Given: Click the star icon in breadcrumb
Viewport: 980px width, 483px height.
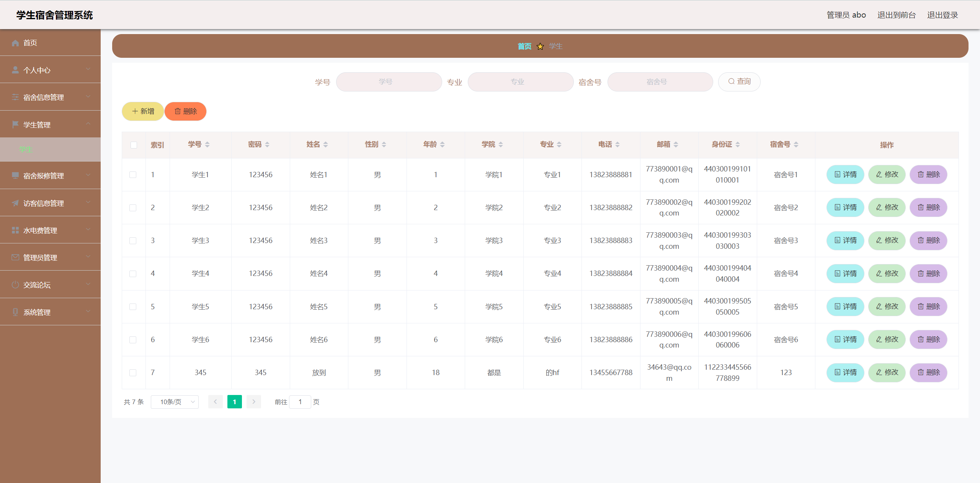Looking at the screenshot, I should click(x=540, y=46).
